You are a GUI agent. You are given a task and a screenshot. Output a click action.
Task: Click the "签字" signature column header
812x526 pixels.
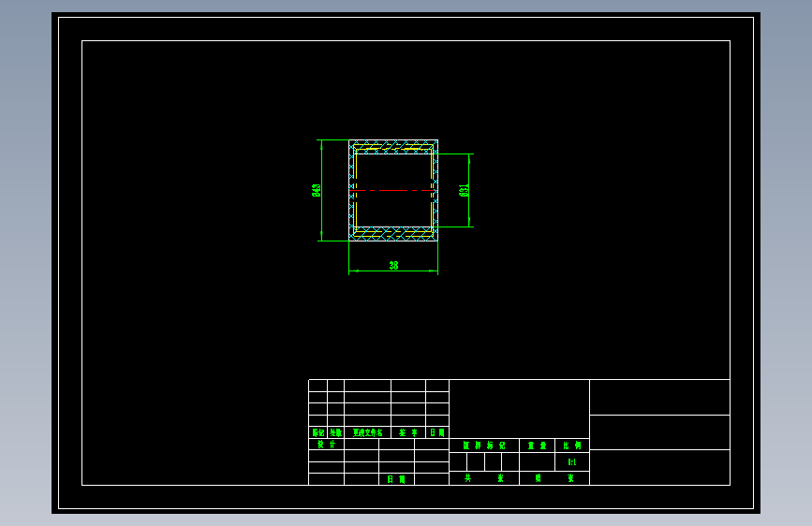(408, 432)
